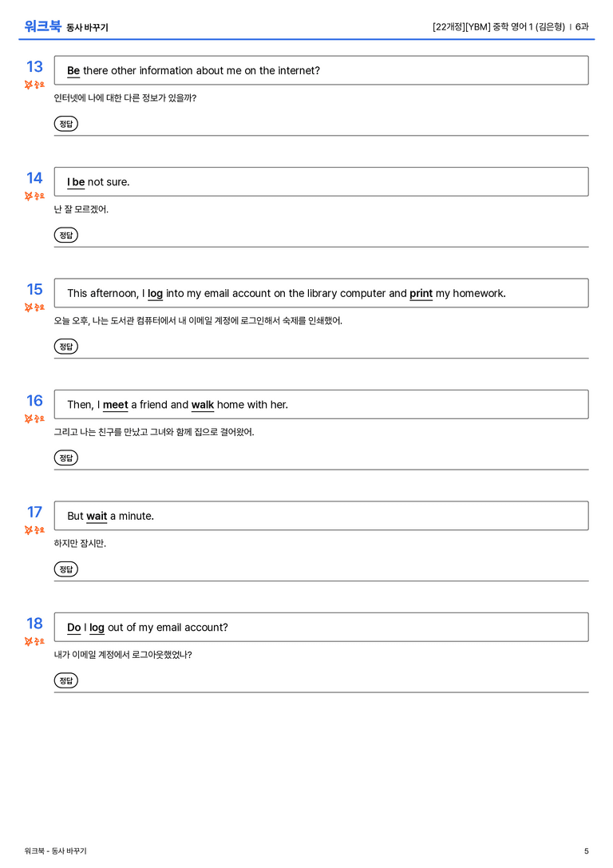The width and height of the screenshot is (613, 868).
Task: Click the 정답 badge under question 17
Action: 65,569
